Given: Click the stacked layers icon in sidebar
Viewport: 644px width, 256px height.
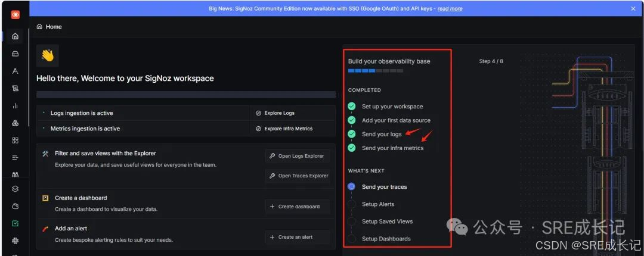Looking at the screenshot, I should [15, 189].
